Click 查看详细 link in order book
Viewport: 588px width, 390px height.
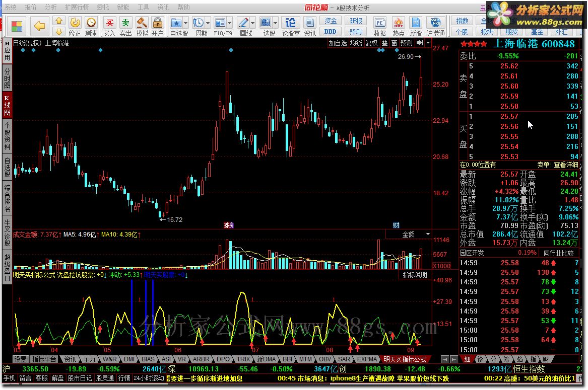click(x=566, y=165)
